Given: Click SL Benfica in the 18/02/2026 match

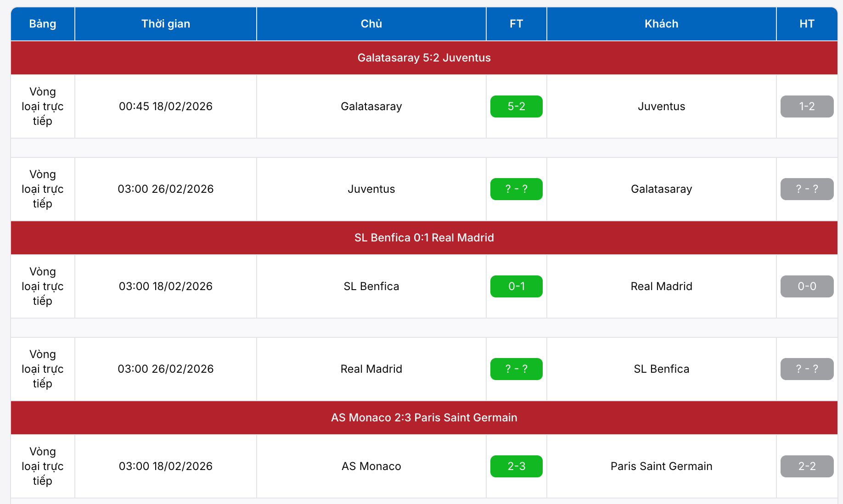Looking at the screenshot, I should (x=371, y=286).
